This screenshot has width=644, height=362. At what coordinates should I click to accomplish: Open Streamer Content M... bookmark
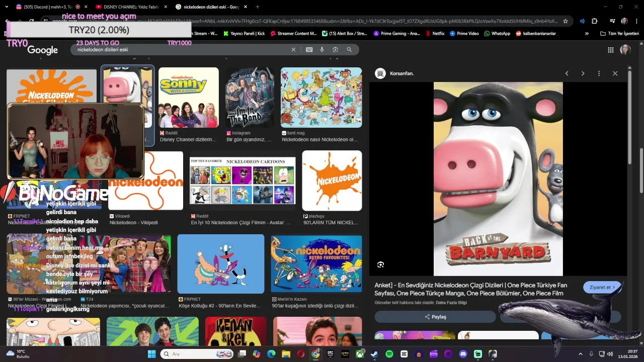click(293, 34)
